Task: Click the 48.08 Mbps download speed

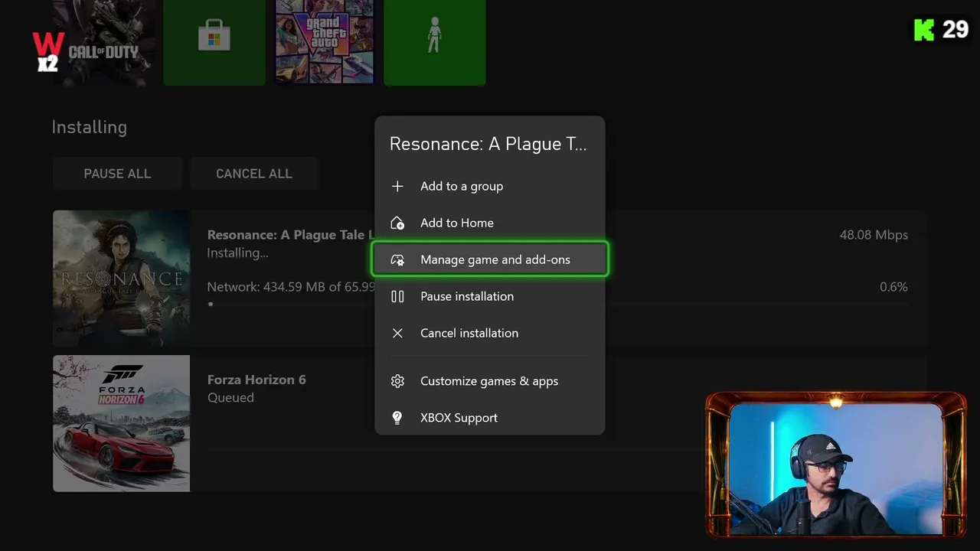Action: (x=874, y=235)
